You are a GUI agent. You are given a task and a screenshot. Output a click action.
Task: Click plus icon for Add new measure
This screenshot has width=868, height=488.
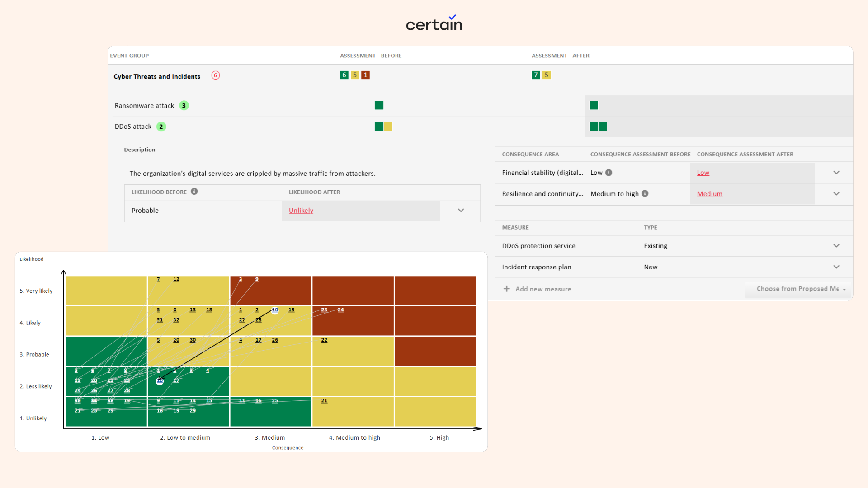tap(507, 289)
